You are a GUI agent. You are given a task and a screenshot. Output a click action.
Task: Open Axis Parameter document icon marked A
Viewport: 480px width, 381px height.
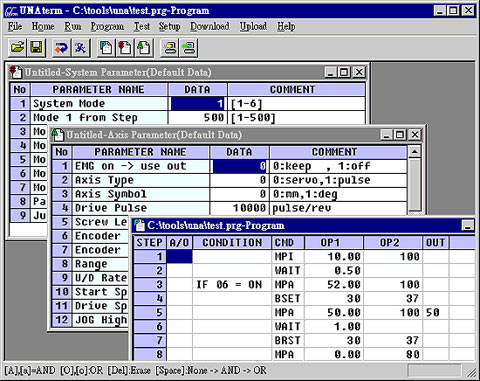[144, 47]
